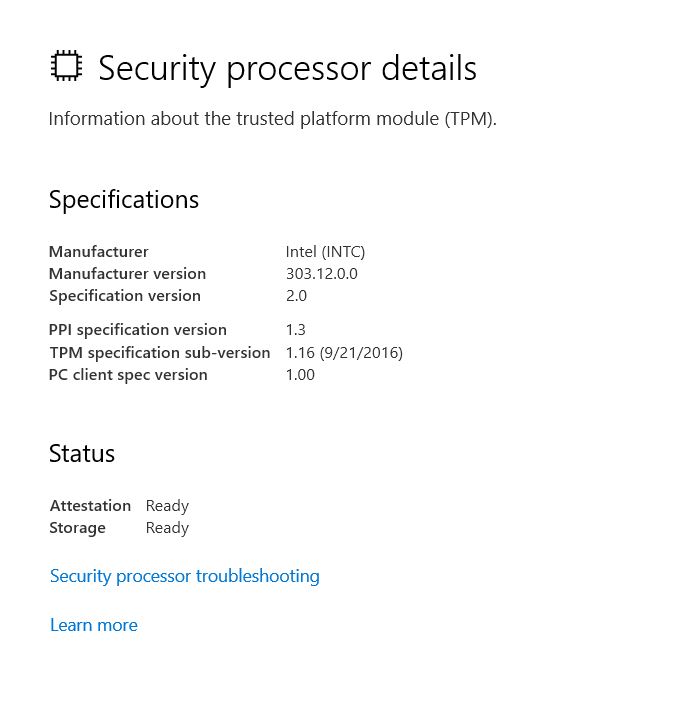Click the Manufacturer label
The width and height of the screenshot is (690, 709).
[99, 251]
